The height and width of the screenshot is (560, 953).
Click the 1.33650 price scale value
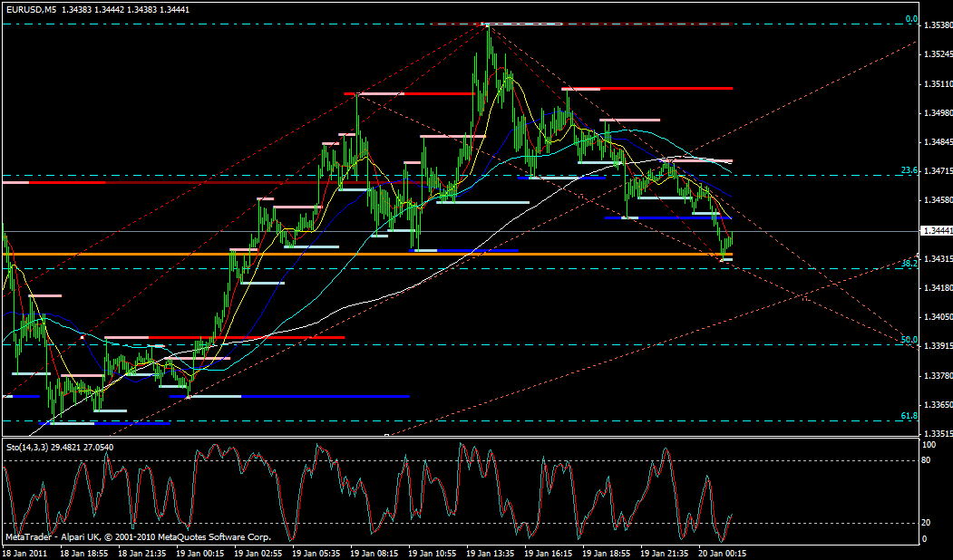pos(938,405)
